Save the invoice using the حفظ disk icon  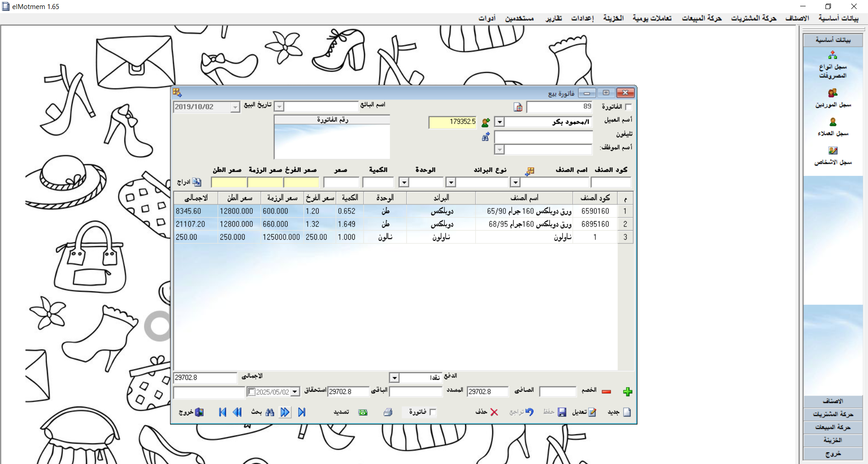(562, 412)
